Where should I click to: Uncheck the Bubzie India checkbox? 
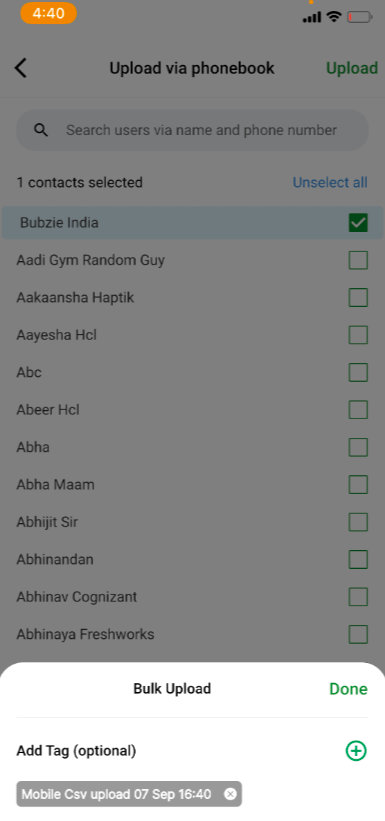[358, 223]
